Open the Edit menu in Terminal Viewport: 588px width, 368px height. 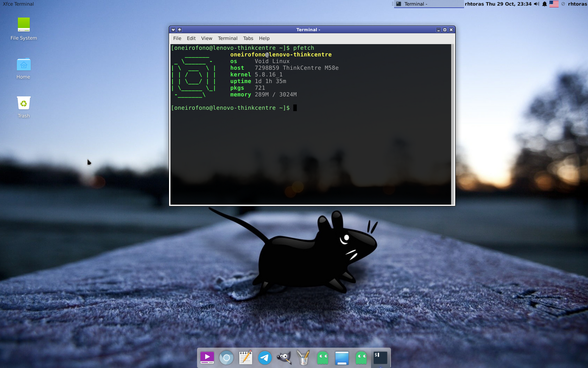pos(191,38)
